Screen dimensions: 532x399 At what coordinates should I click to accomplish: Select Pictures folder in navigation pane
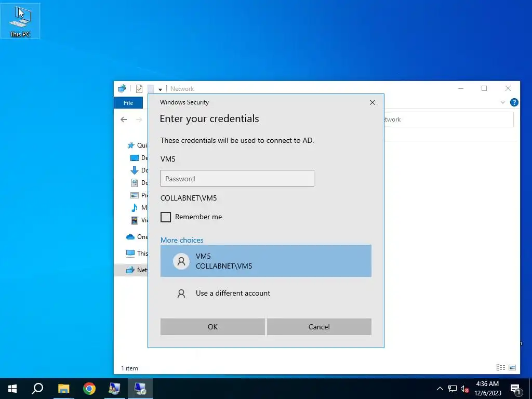click(139, 195)
